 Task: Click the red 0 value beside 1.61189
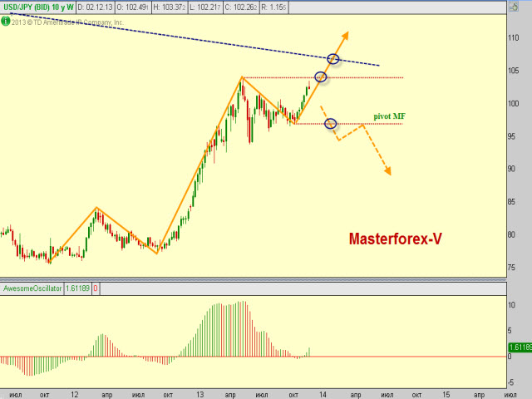pos(96,288)
